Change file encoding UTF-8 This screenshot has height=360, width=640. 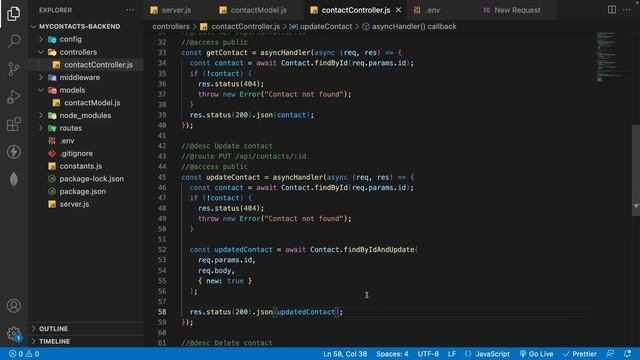click(x=428, y=354)
